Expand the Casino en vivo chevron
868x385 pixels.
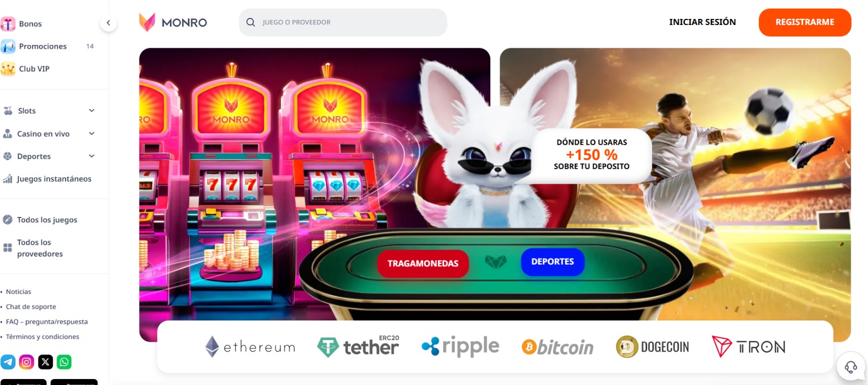click(92, 133)
